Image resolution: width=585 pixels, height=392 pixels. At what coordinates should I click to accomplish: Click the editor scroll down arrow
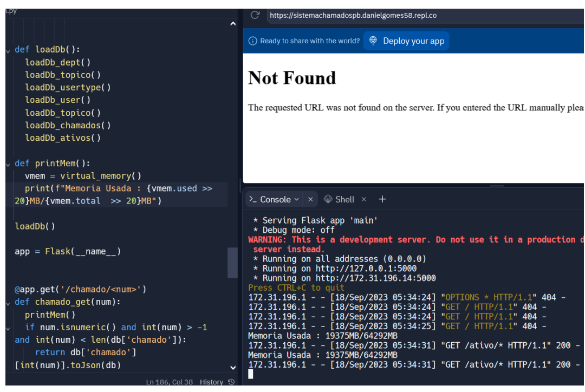(233, 368)
